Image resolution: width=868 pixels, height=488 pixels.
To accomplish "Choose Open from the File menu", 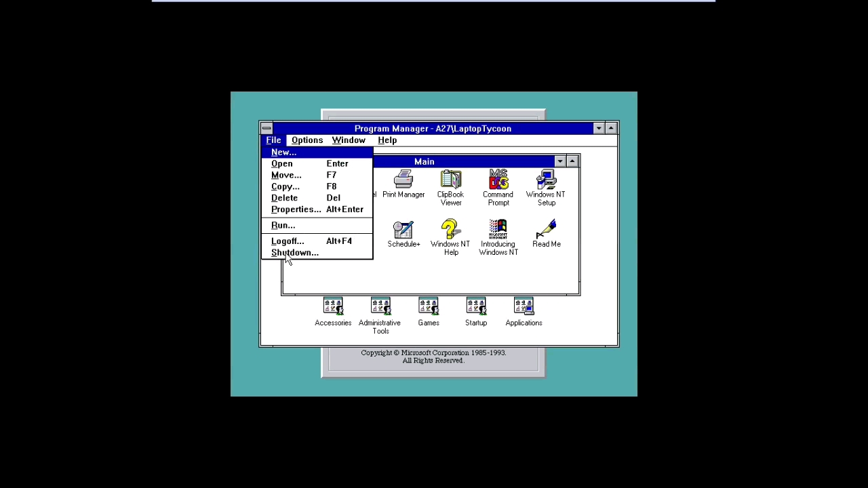I will coord(317,164).
